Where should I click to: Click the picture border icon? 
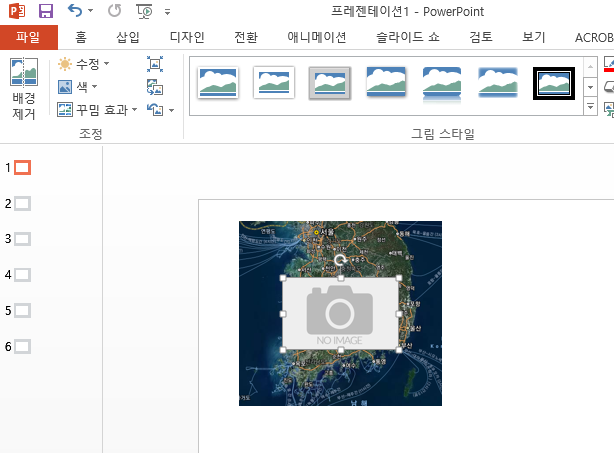609,65
